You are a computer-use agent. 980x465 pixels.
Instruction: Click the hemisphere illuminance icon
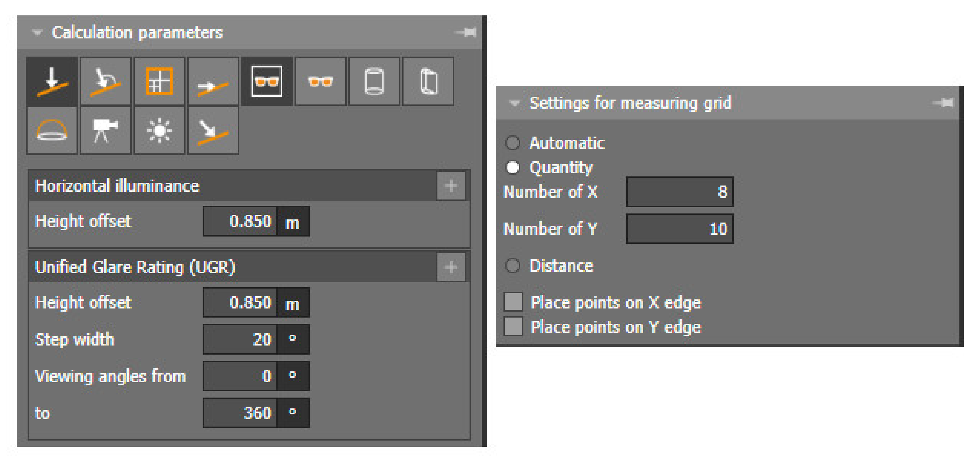52,131
